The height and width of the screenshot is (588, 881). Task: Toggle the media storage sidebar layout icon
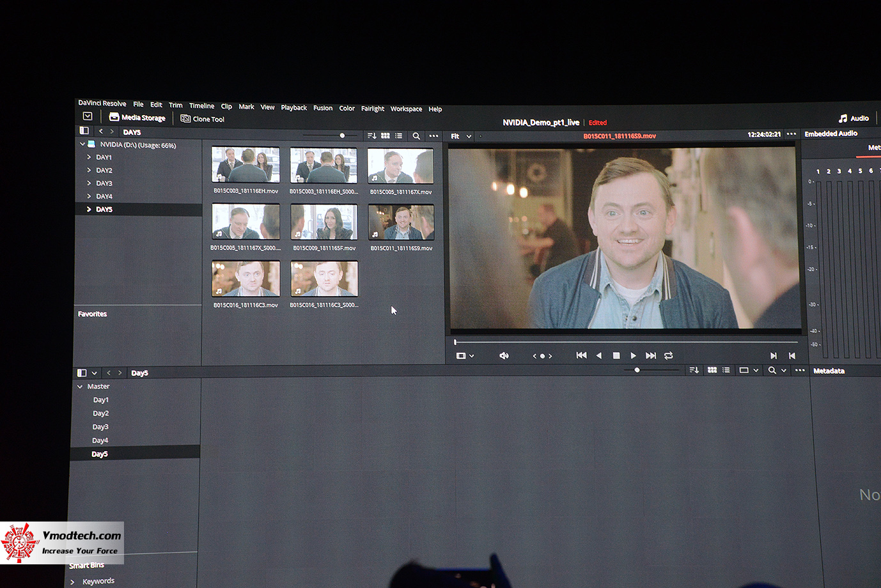point(84,130)
